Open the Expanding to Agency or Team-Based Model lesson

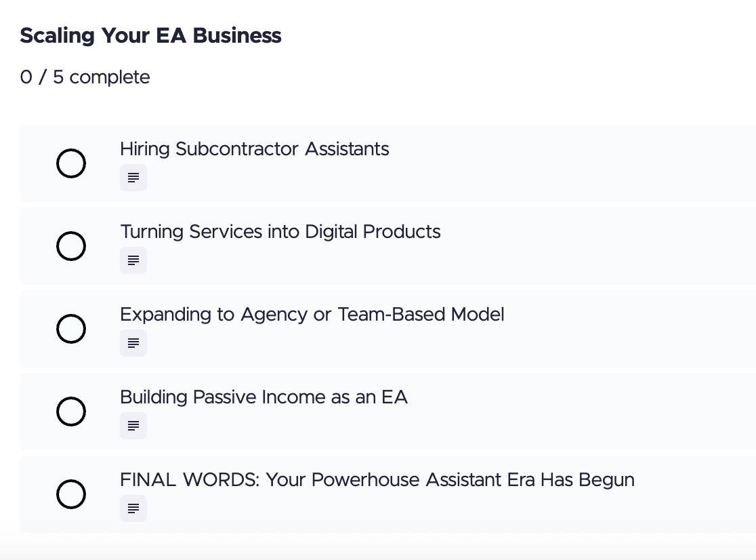312,315
